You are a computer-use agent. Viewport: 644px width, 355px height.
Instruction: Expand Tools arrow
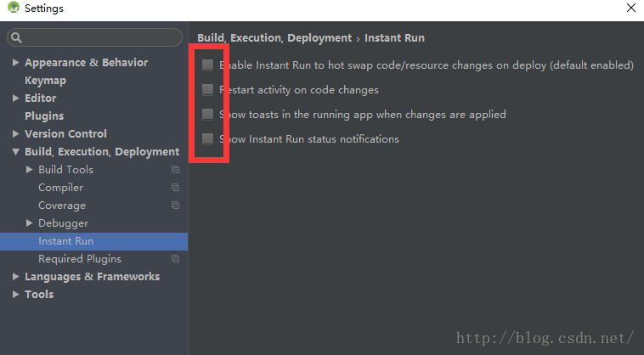pos(15,294)
